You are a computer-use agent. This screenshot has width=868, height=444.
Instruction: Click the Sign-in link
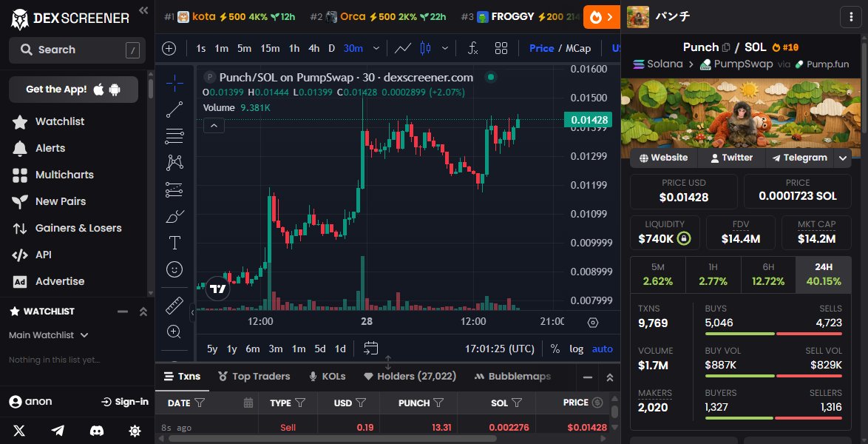(x=125, y=402)
